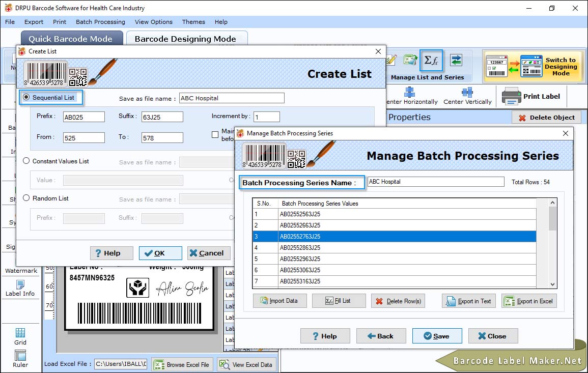
Task: Open the Manage List and Series sigma icon
Action: [x=431, y=61]
